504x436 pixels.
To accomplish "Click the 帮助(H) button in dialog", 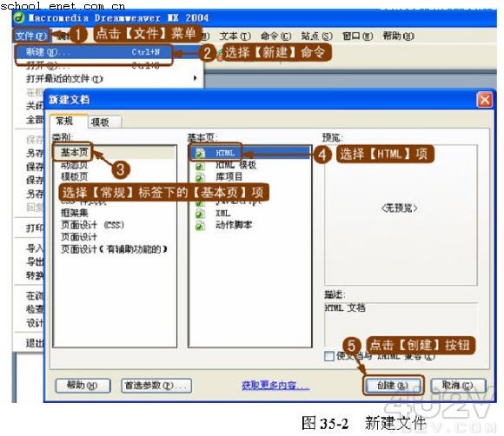I will pos(83,386).
